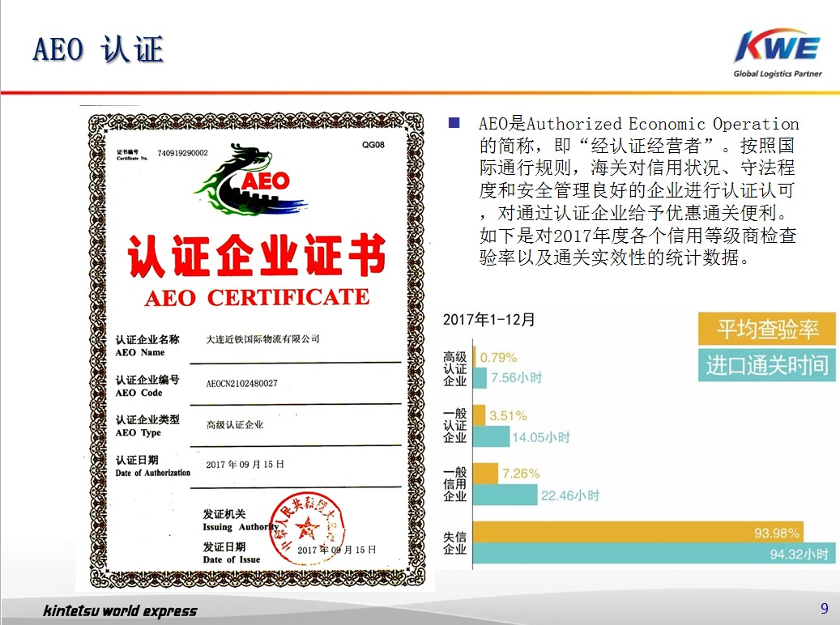Click the AEO description paragraph
Viewport: 840px width, 625px height.
638,191
